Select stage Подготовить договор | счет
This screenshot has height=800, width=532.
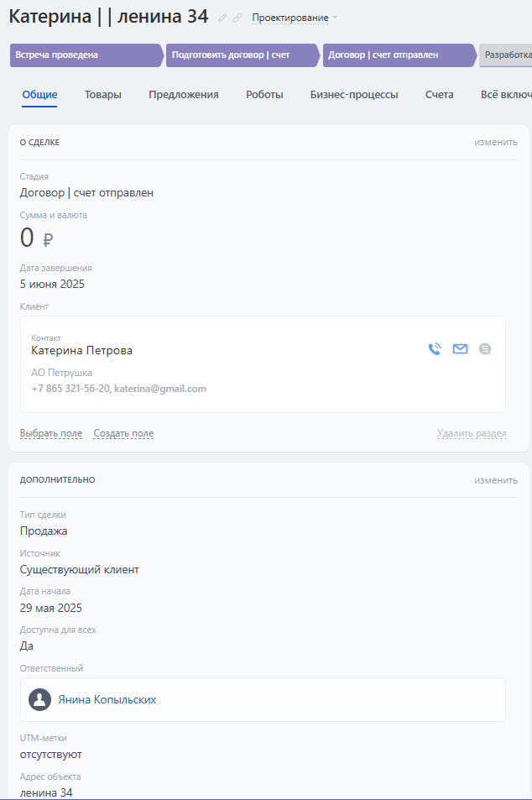click(x=240, y=55)
